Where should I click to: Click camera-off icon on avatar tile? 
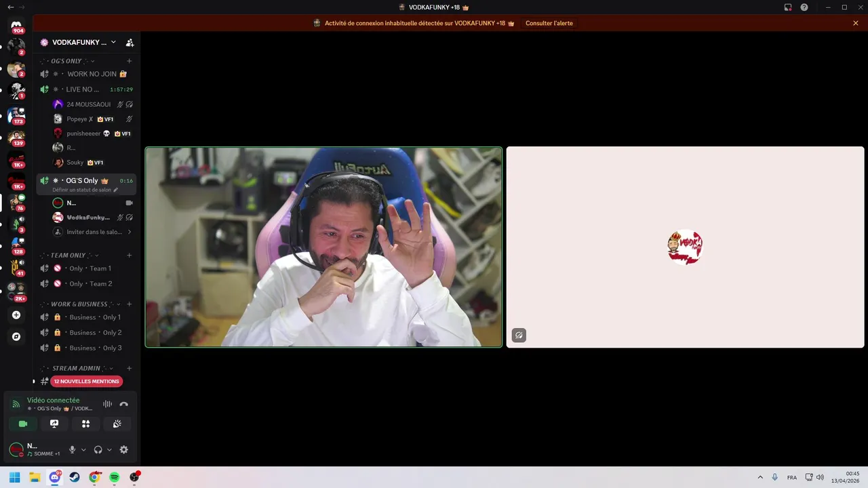pos(519,335)
